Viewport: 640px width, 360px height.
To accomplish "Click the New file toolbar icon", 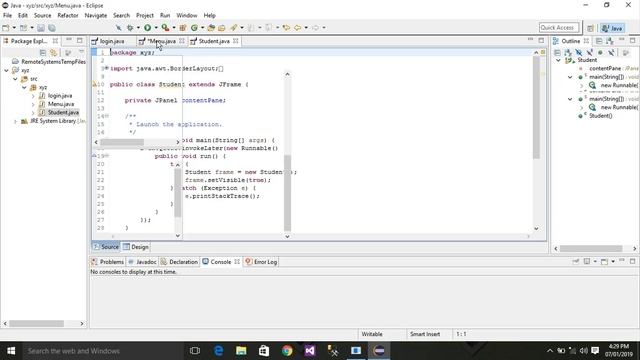I will tap(6, 28).
